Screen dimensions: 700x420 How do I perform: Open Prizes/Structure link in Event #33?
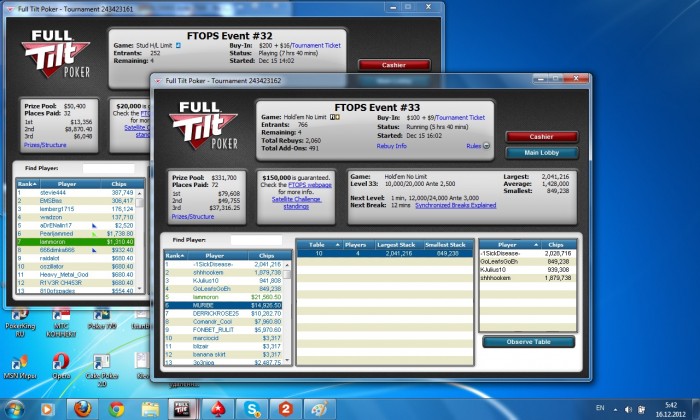coord(193,216)
